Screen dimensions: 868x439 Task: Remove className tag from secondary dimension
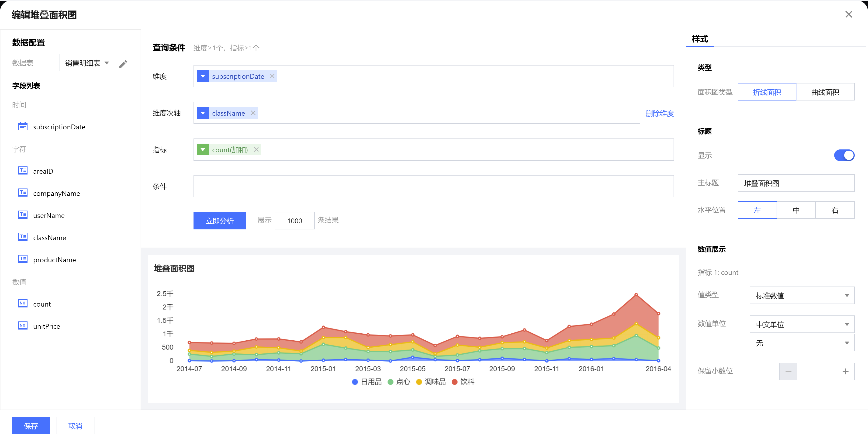253,113
